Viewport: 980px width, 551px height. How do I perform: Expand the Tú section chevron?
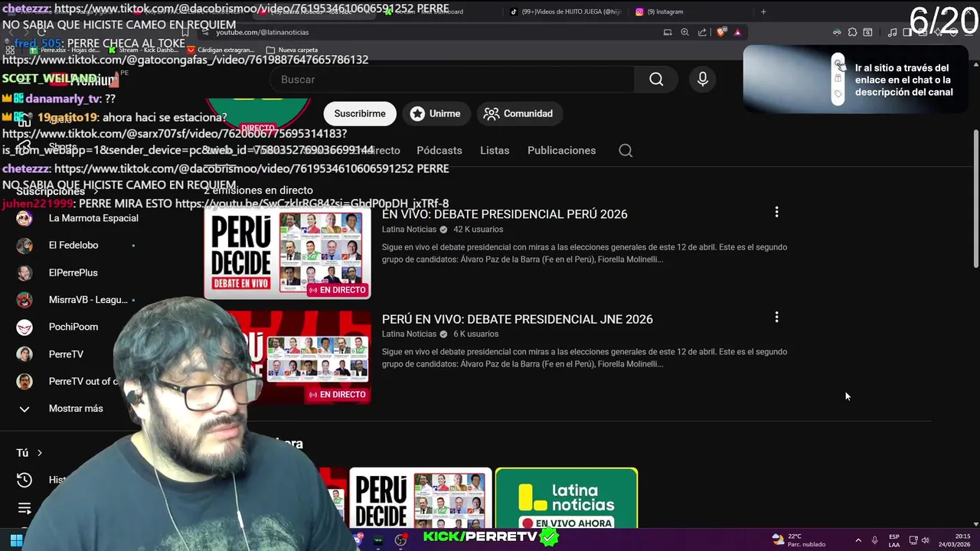click(40, 453)
